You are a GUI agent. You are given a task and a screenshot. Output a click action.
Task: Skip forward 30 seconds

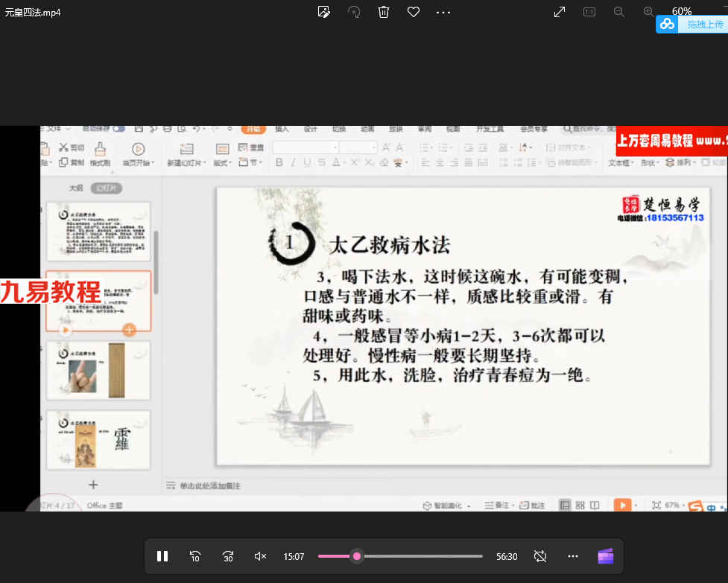tap(228, 556)
